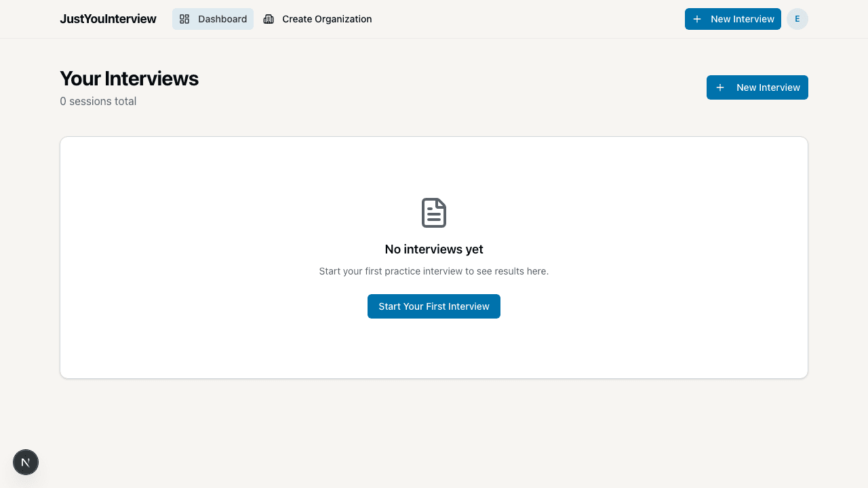Click "New Interview" label in the top navbar button
The width and height of the screenshot is (868, 488).
tap(742, 19)
